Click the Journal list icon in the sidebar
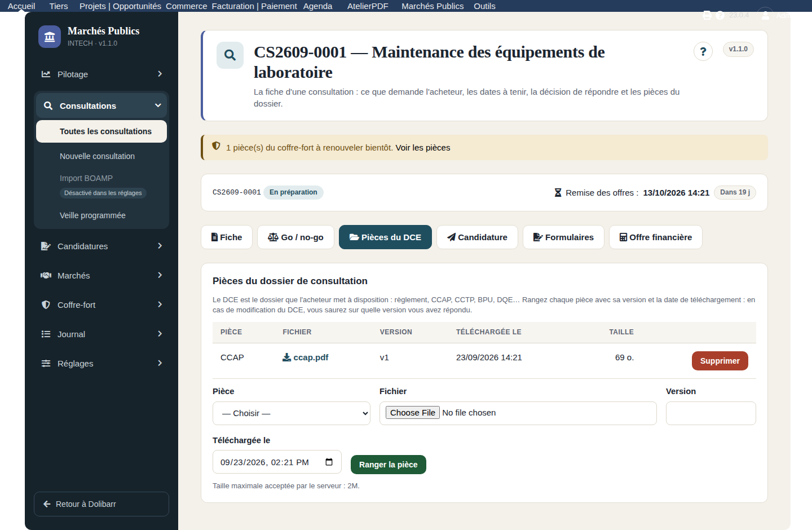The height and width of the screenshot is (530, 812). [x=46, y=334]
